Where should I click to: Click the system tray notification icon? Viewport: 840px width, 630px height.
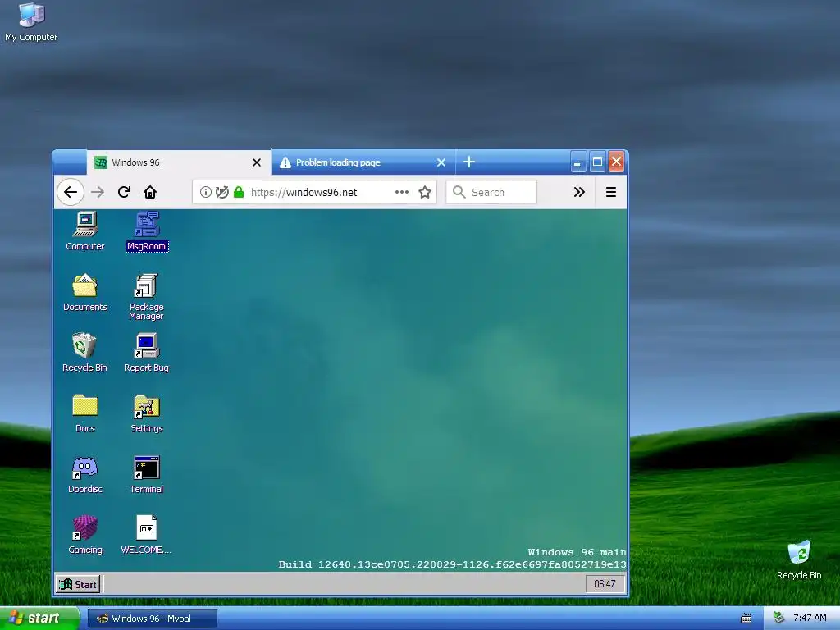tap(779, 619)
